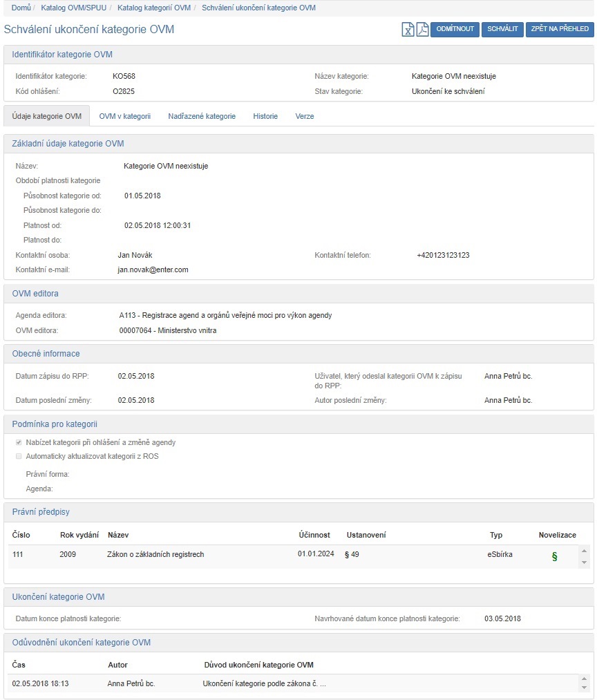Go to Katalog kategorií OVM breadcrumb
This screenshot has width=597, height=700.
(154, 8)
